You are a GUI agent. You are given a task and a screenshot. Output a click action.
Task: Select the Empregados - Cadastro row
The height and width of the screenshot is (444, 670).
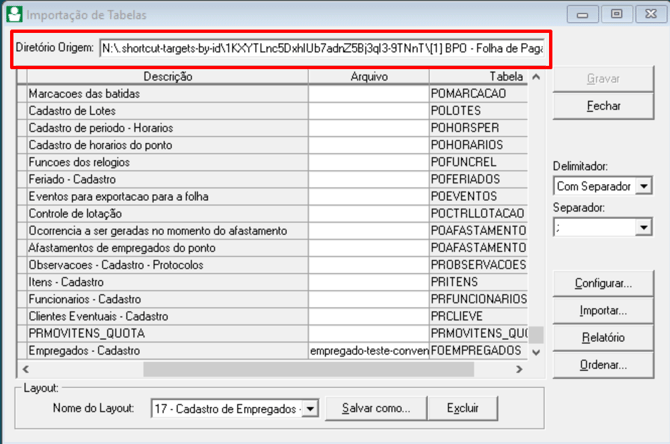coord(167,351)
